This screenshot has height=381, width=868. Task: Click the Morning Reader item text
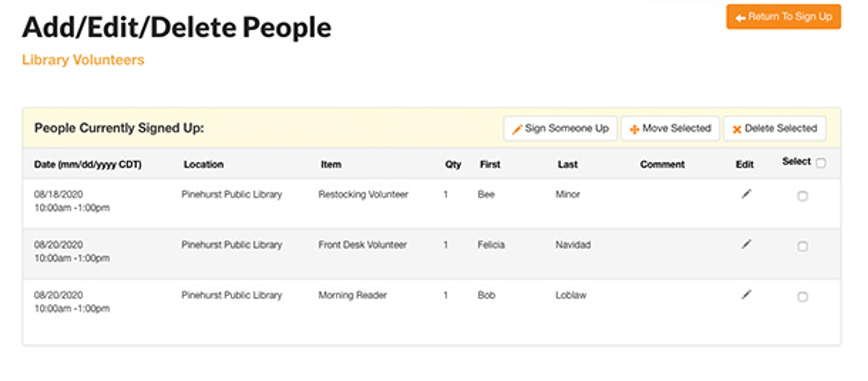click(352, 295)
